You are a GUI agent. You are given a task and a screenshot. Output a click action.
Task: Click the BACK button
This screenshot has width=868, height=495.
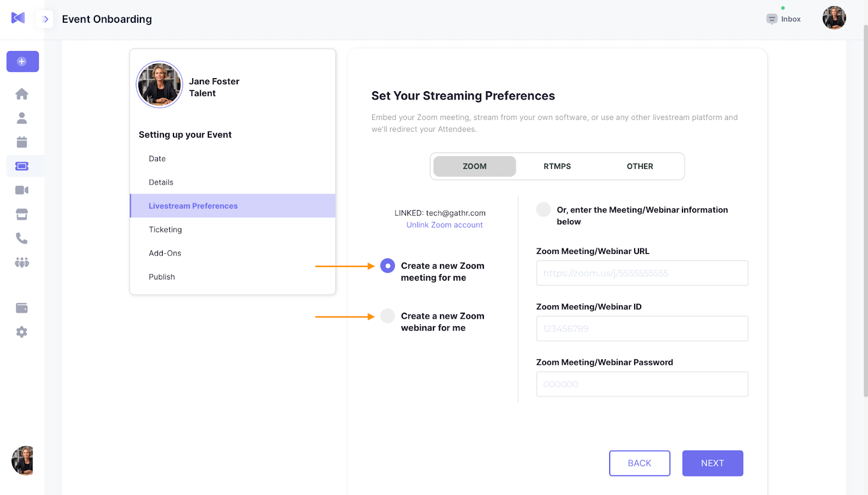pos(640,463)
